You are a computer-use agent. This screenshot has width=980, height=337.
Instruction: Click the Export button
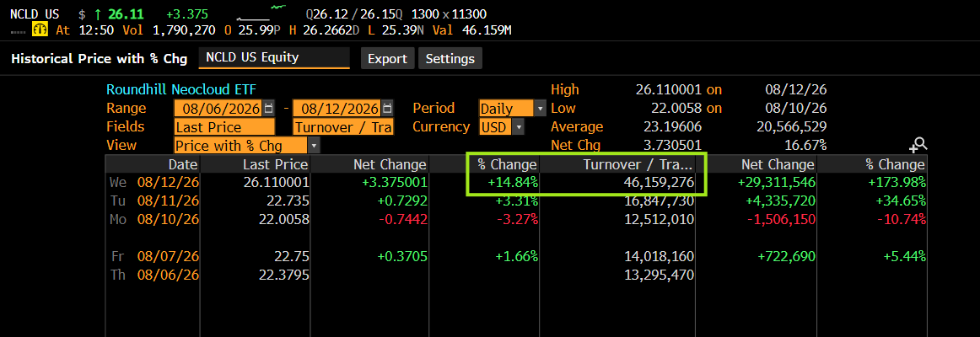tap(387, 59)
